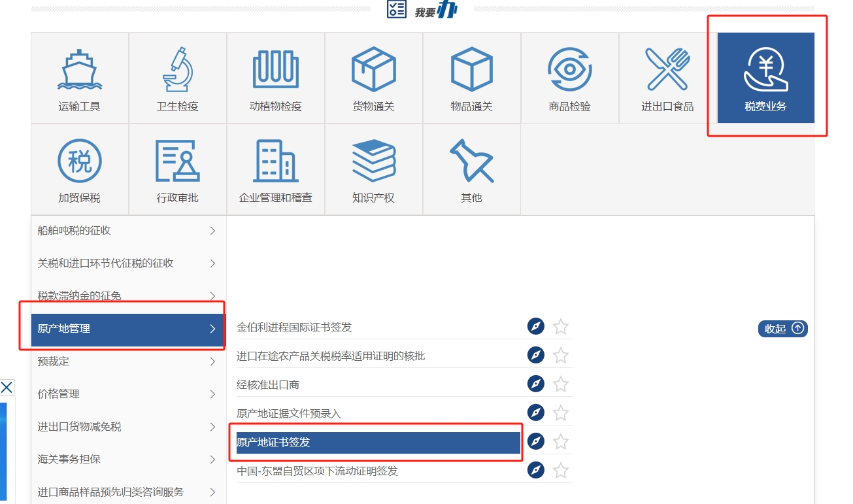Viewport: 853px width, 504px height.
Task: Click the 知识产权 stacked books icon
Action: (374, 161)
